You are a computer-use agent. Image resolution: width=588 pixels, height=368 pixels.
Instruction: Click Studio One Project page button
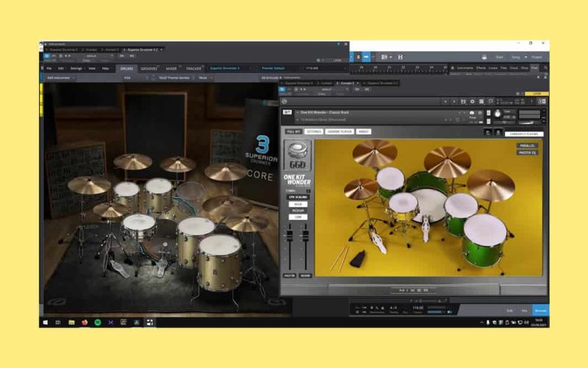pyautogui.click(x=537, y=57)
